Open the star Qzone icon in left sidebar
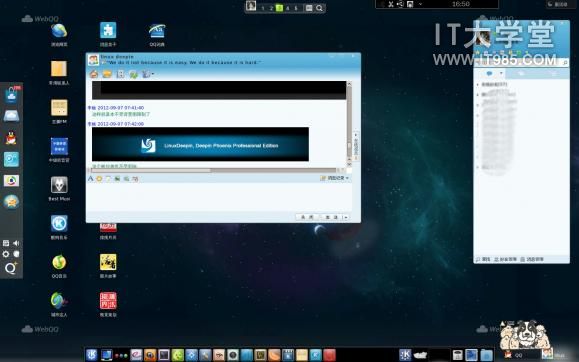The image size is (579, 362). tap(11, 202)
